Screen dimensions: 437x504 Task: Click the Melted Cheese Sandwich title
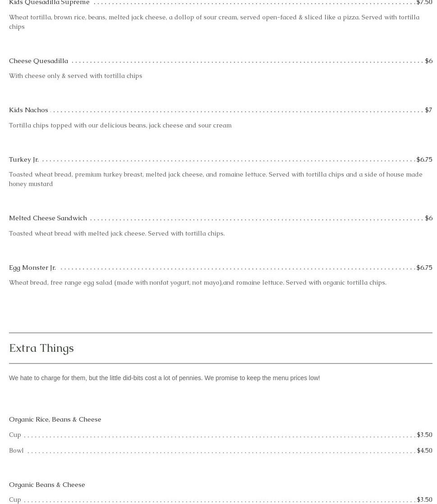click(x=48, y=218)
